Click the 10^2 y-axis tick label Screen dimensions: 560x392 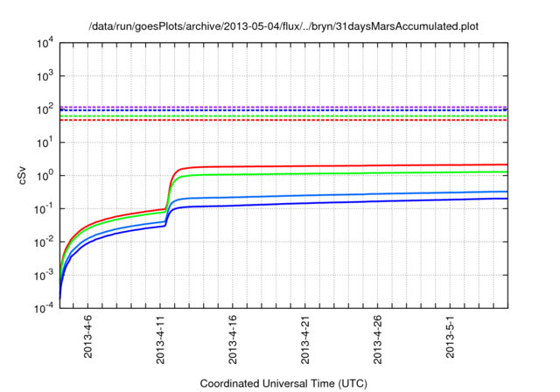[45, 108]
